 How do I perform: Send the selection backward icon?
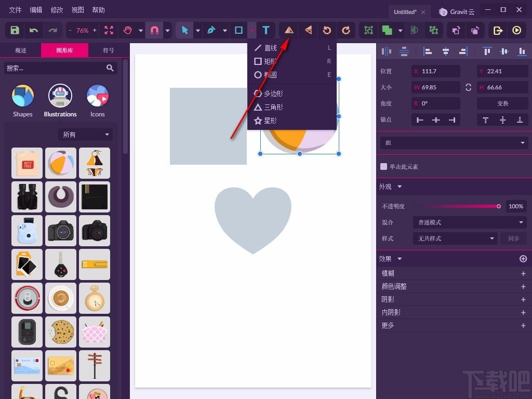tap(475, 30)
